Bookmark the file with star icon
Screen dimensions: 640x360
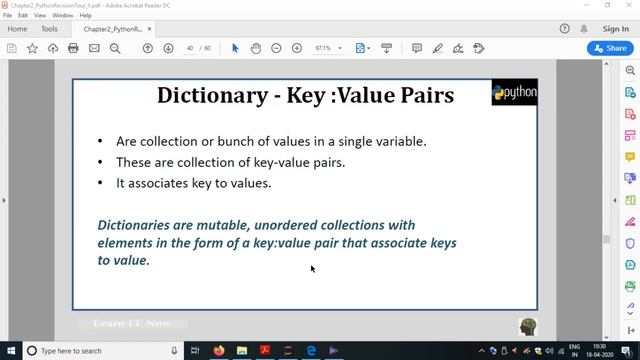click(x=32, y=48)
